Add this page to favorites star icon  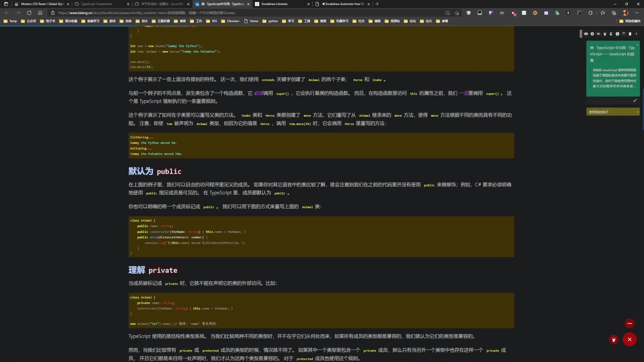click(457, 13)
